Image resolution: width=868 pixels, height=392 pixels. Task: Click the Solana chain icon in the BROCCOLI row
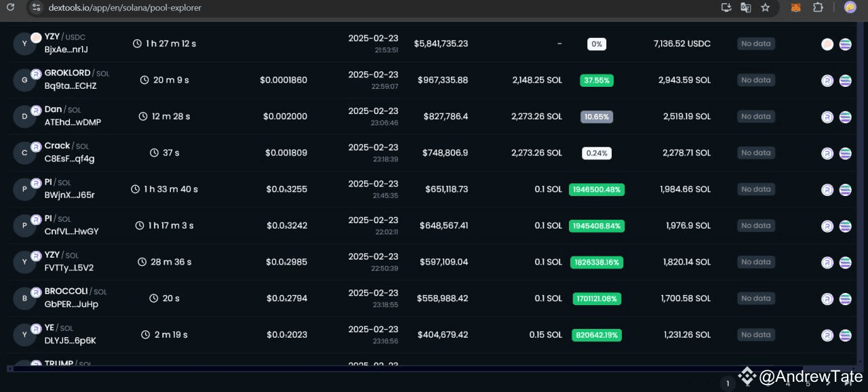845,298
